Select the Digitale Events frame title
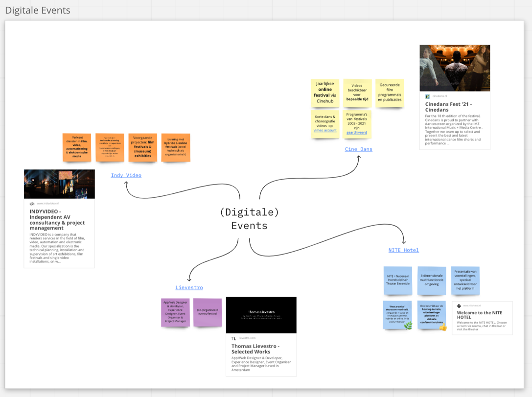This screenshot has height=397, width=532. coord(38,10)
